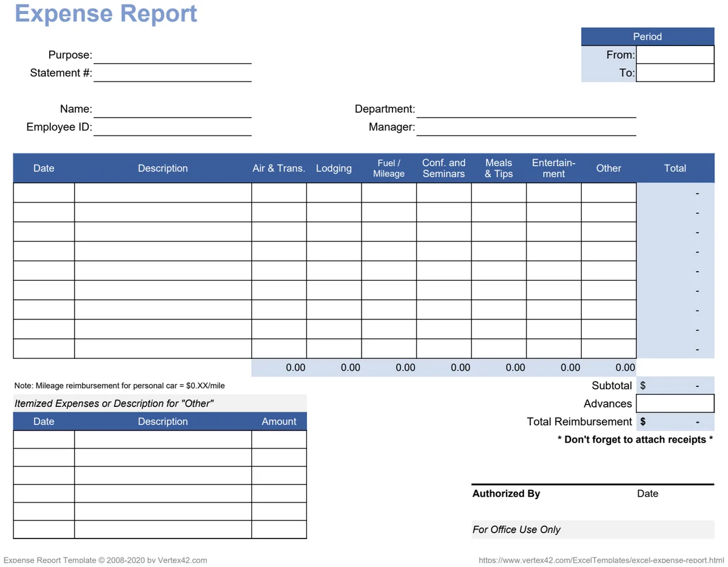
Task: Select the Fuel / Mileage column sum 0.00
Action: pyautogui.click(x=389, y=367)
